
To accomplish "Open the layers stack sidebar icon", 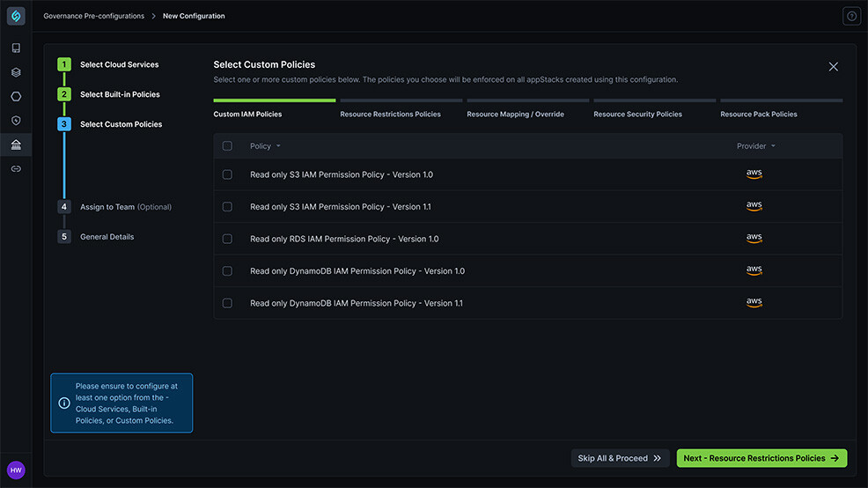I will [x=16, y=72].
